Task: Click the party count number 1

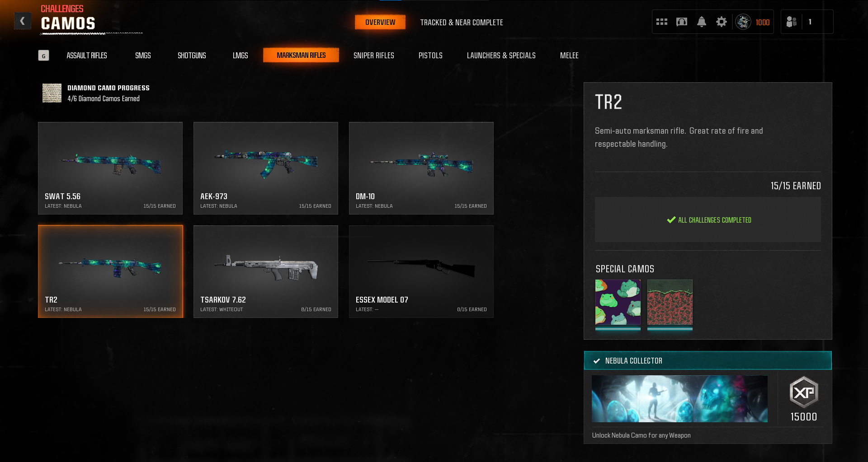Action: coord(810,22)
